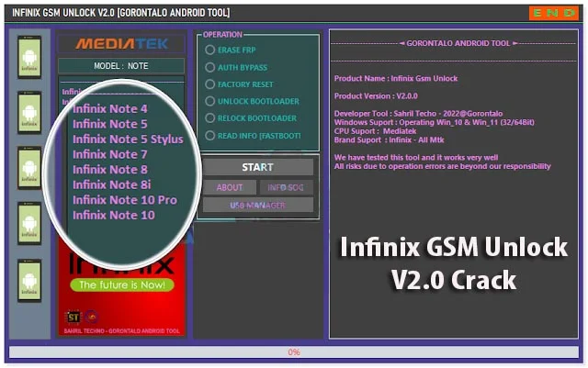Click the INFINIX GSM UNLOCK V2.0 title text
Image resolution: width=588 pixels, height=368 pixels.
[x=121, y=13]
